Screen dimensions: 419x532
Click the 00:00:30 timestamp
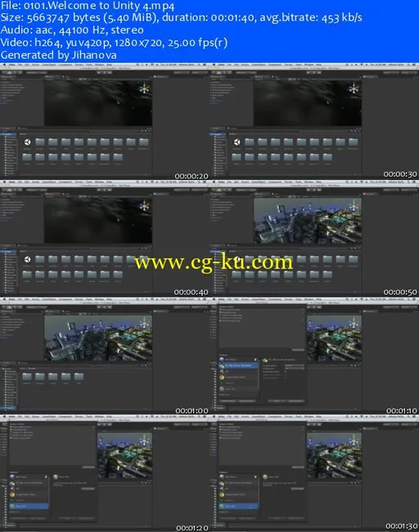point(400,174)
